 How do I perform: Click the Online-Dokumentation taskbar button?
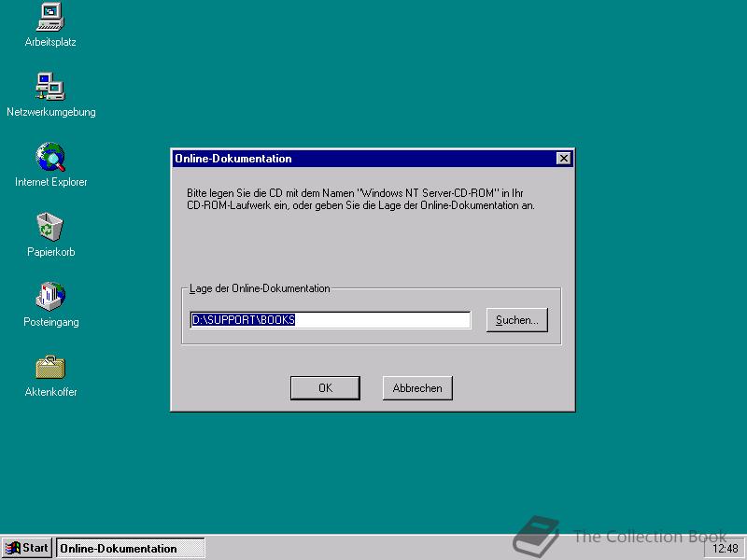click(131, 548)
